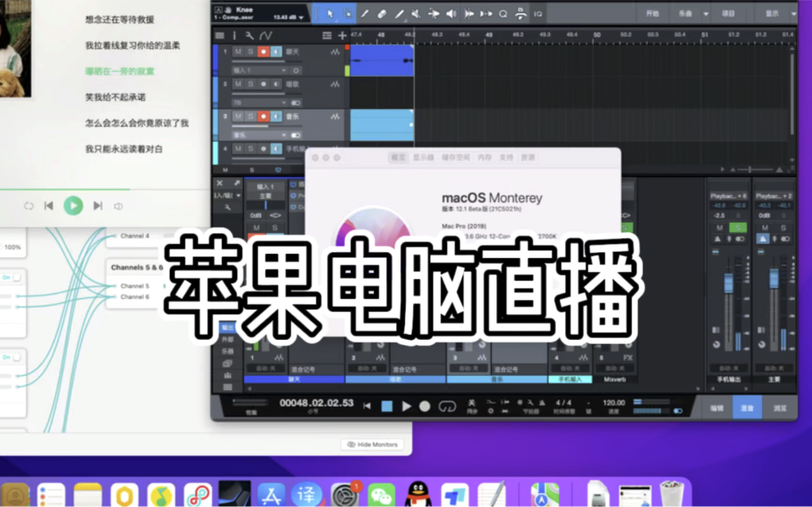Play song in the music player

tap(73, 206)
